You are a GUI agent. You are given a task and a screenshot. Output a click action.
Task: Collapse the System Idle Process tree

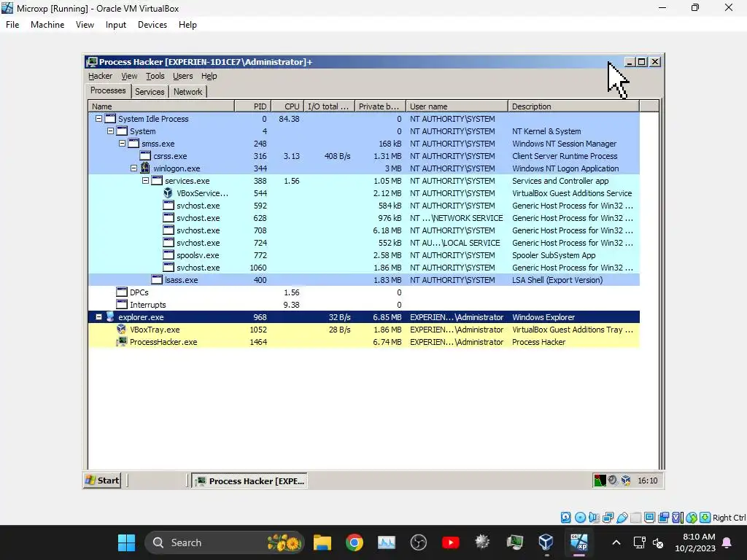click(98, 119)
